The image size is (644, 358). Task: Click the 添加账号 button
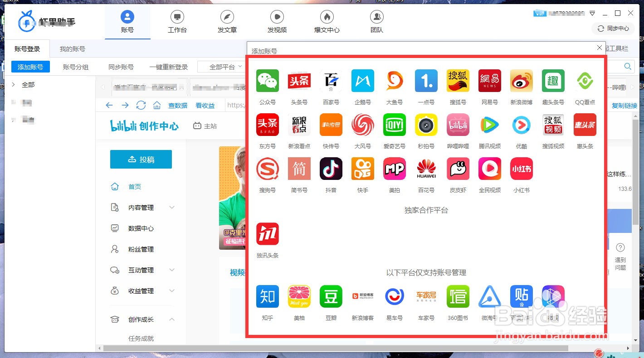pyautogui.click(x=30, y=66)
